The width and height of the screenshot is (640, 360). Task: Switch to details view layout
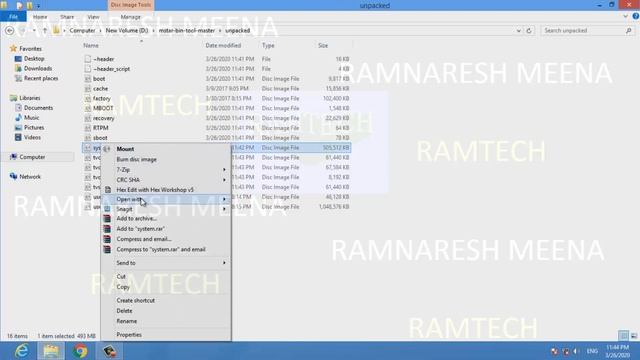(x=623, y=336)
